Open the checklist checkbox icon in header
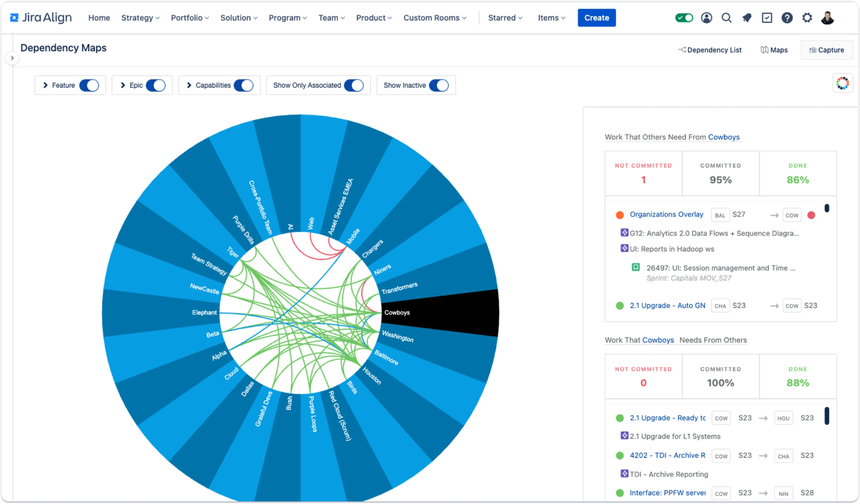 coord(767,18)
